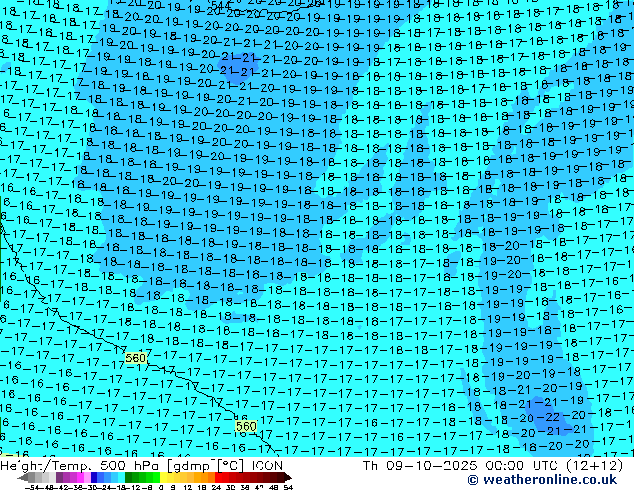Click the orange segment of the color scale
Viewport: 634px width, 490px height.
coord(204,478)
